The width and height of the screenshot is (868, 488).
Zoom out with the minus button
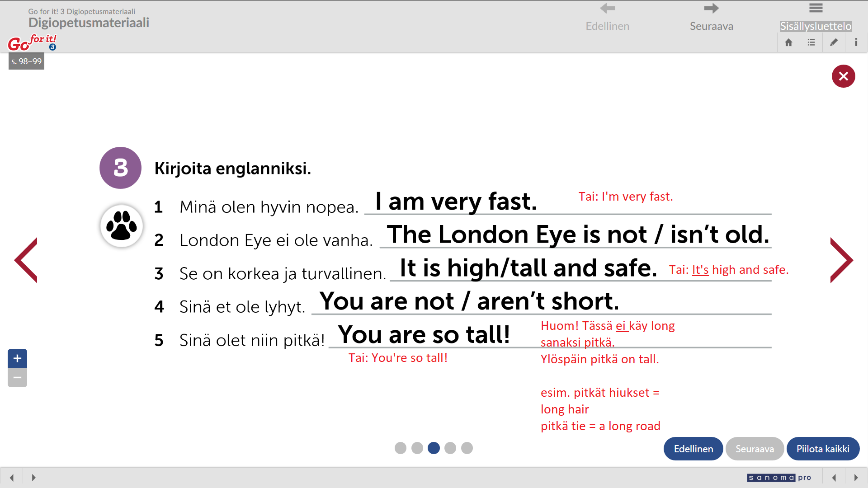[x=17, y=378]
